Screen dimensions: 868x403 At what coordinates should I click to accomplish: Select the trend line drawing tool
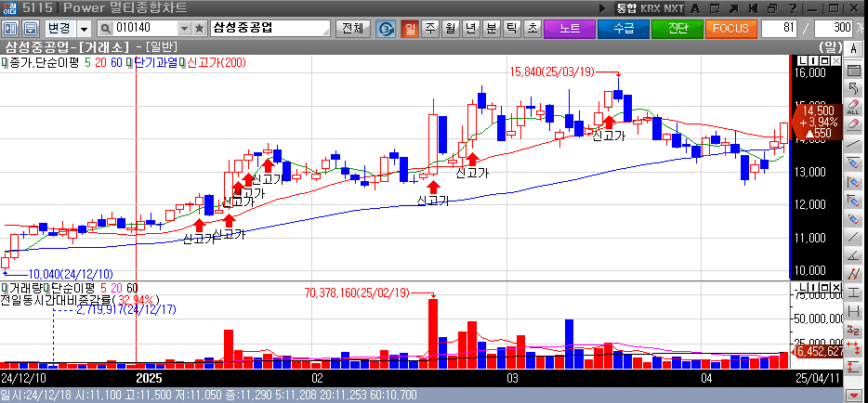coord(853,144)
